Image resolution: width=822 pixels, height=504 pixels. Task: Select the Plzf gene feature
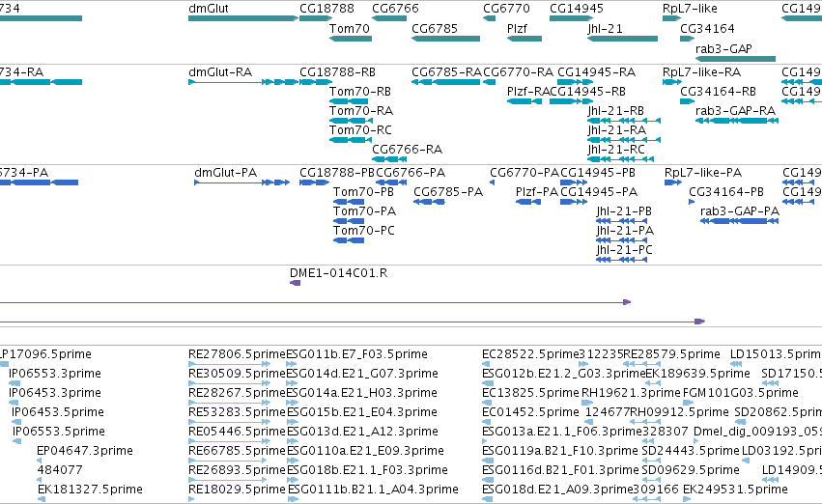click(x=524, y=39)
